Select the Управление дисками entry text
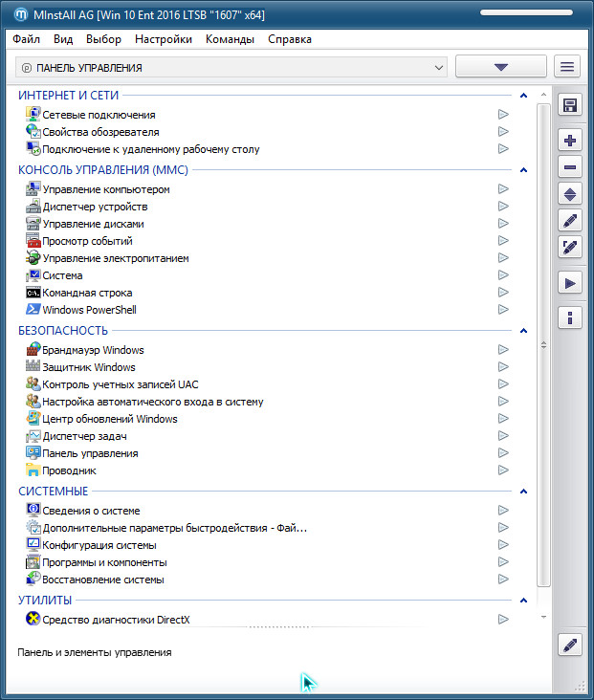 [93, 224]
